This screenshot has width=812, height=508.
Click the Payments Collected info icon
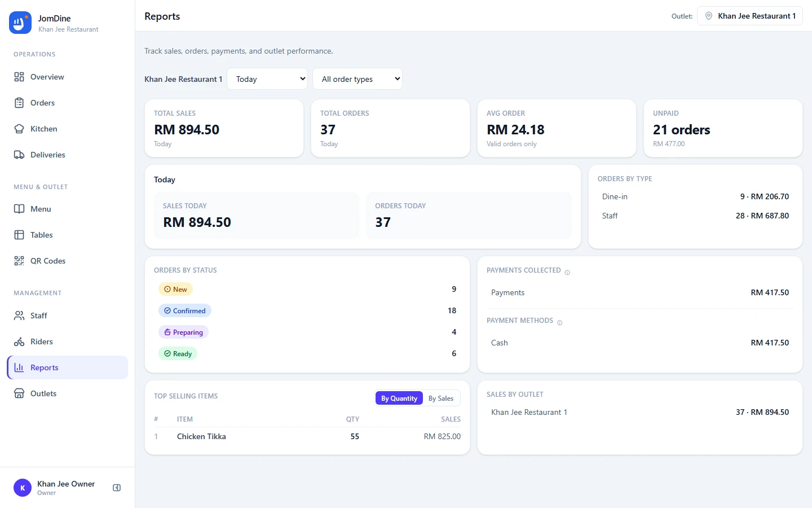(567, 273)
